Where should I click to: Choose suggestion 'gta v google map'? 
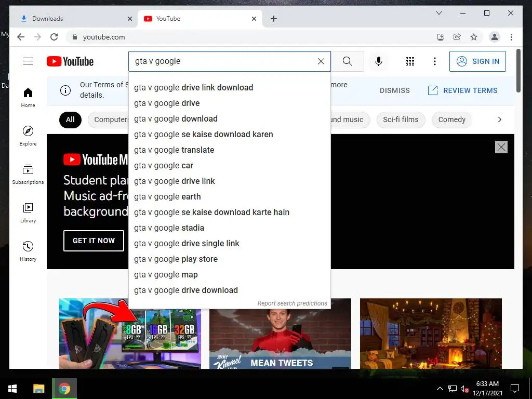point(230,275)
